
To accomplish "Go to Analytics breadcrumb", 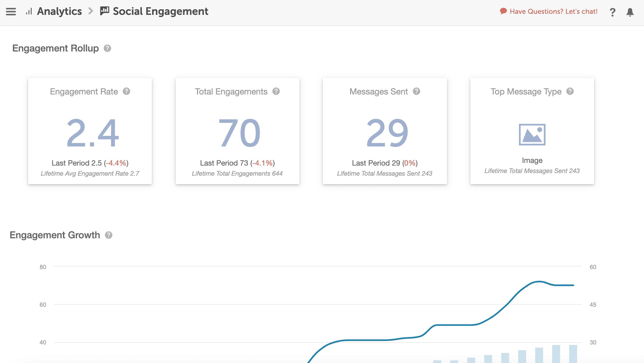I will tap(59, 11).
